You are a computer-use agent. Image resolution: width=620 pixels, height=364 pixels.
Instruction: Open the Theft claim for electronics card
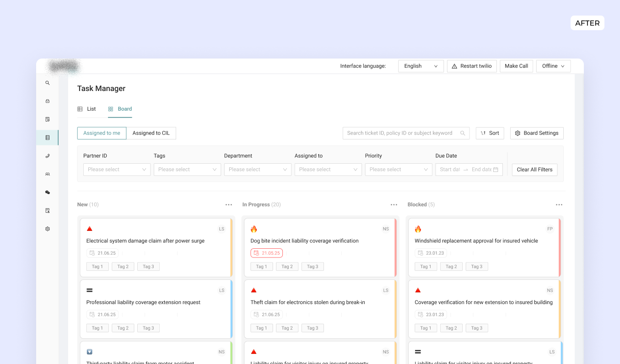point(320,309)
